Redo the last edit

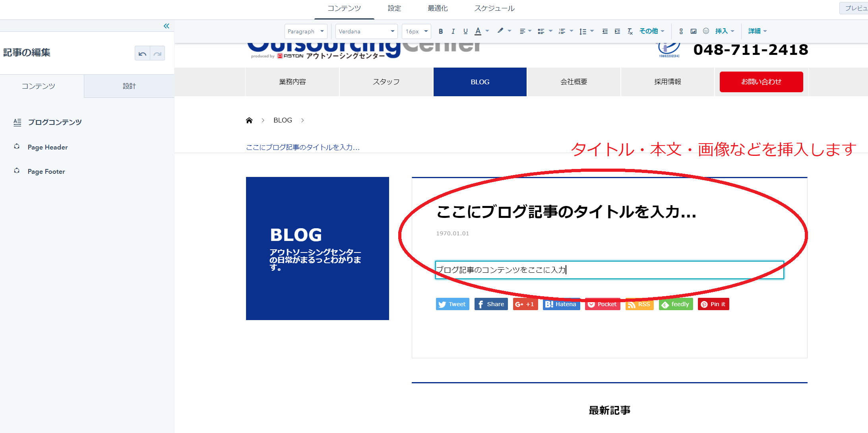click(157, 53)
